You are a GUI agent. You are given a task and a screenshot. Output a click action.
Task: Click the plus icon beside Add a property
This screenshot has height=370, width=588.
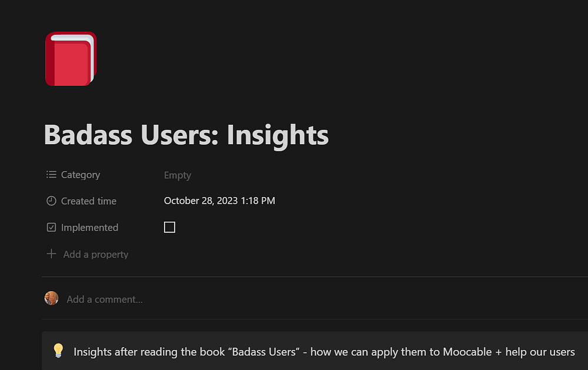[51, 254]
